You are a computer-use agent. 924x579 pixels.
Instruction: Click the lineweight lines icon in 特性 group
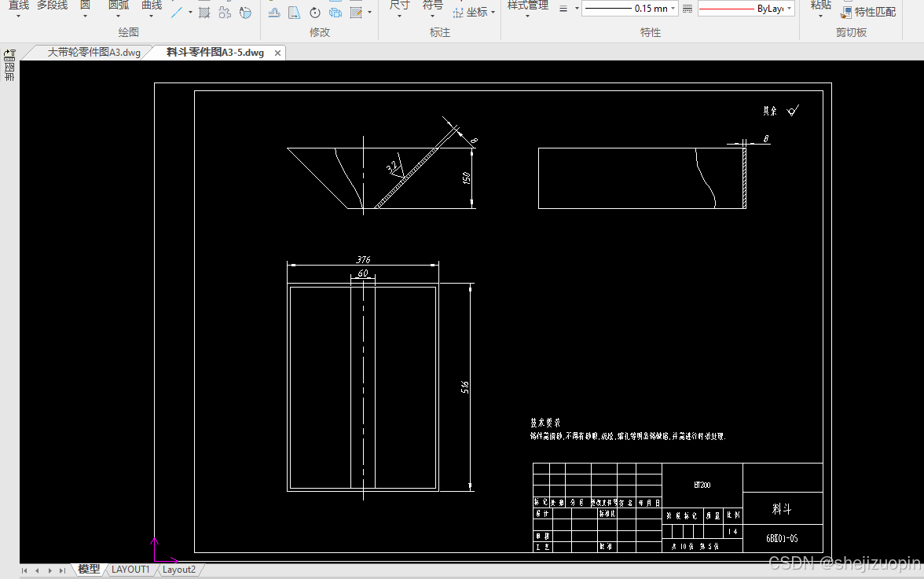[x=563, y=9]
